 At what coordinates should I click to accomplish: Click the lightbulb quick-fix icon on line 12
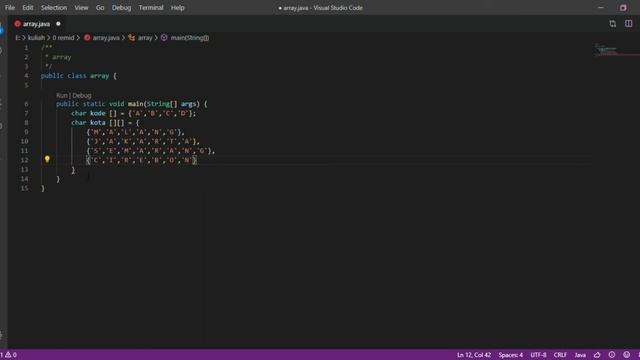(47, 160)
